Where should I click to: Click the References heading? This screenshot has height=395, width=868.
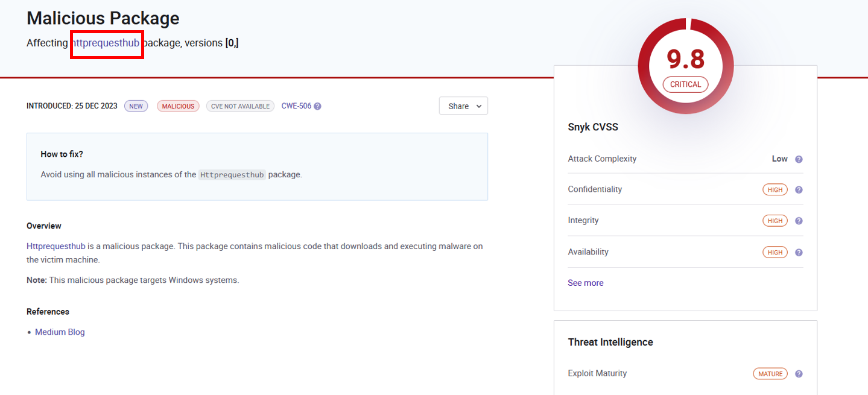tap(48, 312)
